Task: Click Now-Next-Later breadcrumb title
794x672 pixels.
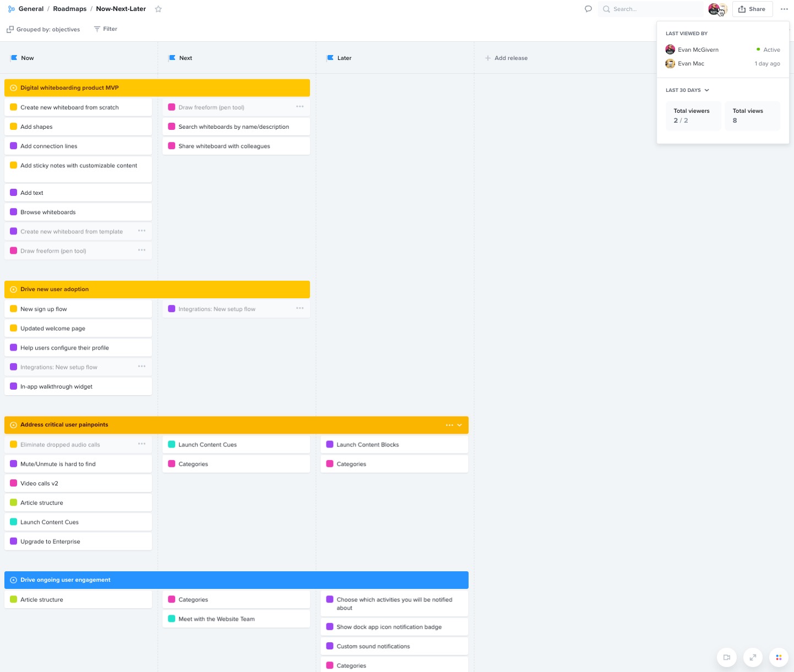Action: pyautogui.click(x=121, y=9)
